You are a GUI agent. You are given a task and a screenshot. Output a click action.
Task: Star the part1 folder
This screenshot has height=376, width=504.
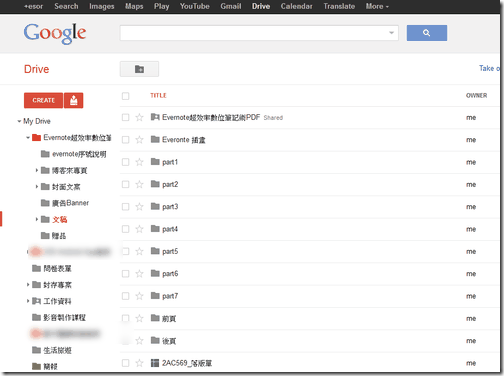click(139, 162)
